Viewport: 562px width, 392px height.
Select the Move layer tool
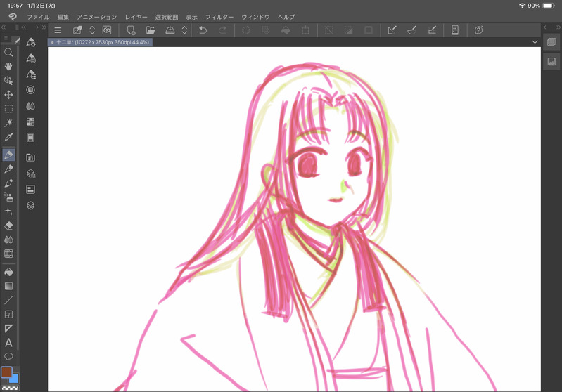8,95
